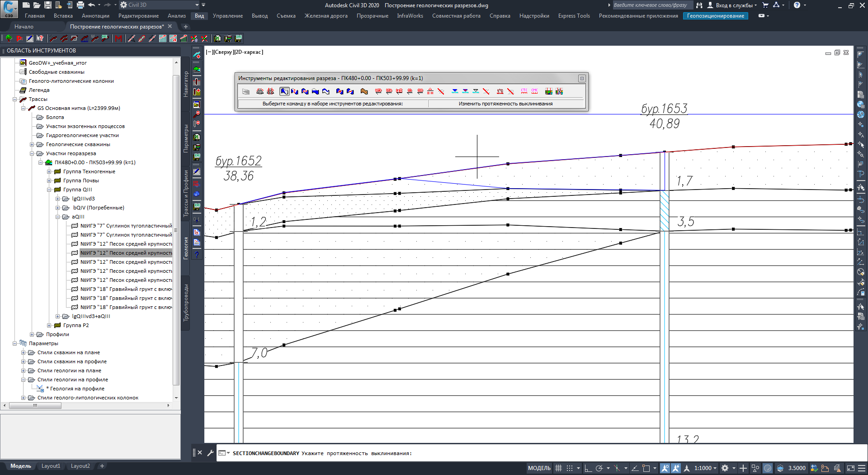The image size is (868, 475).
Task: Click the workspace switching gear in status bar
Action: click(x=725, y=468)
